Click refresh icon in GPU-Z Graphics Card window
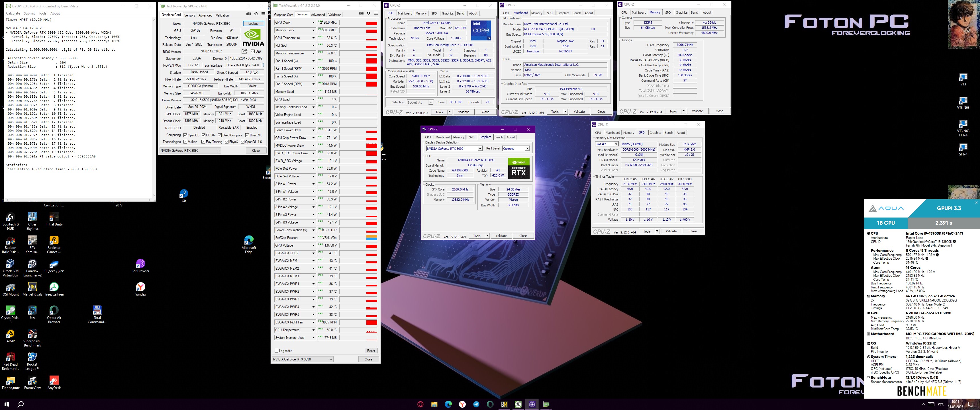This screenshot has height=410, width=980. tap(256, 14)
